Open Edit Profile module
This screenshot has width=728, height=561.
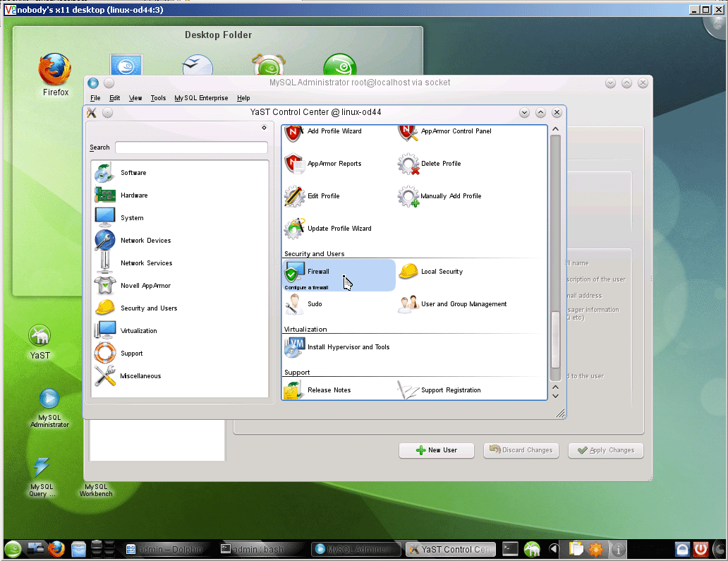312,196
